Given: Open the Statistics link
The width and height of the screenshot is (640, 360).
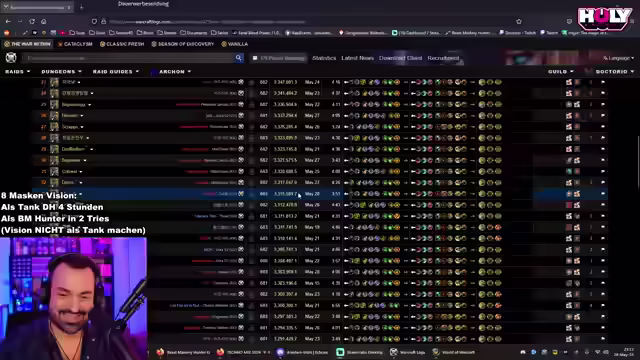Looking at the screenshot, I should (x=324, y=58).
